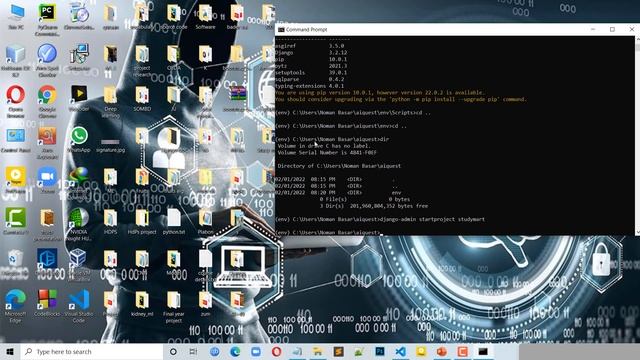
Task: Click the pip upgrade warning text
Action: tap(401, 96)
